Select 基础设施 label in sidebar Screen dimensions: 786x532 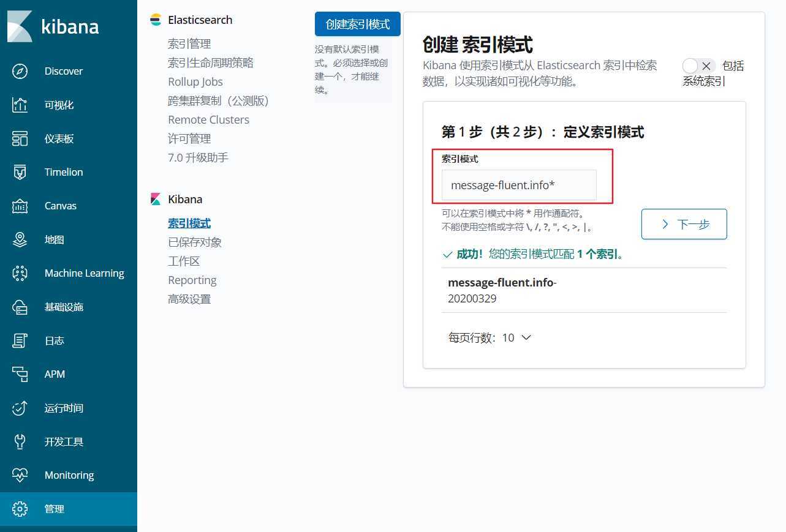coord(64,307)
